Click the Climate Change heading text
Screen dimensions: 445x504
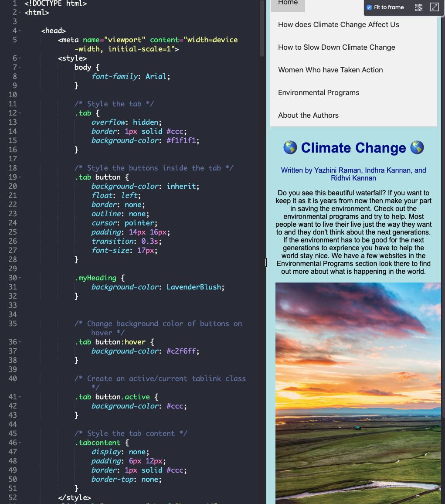[353, 148]
